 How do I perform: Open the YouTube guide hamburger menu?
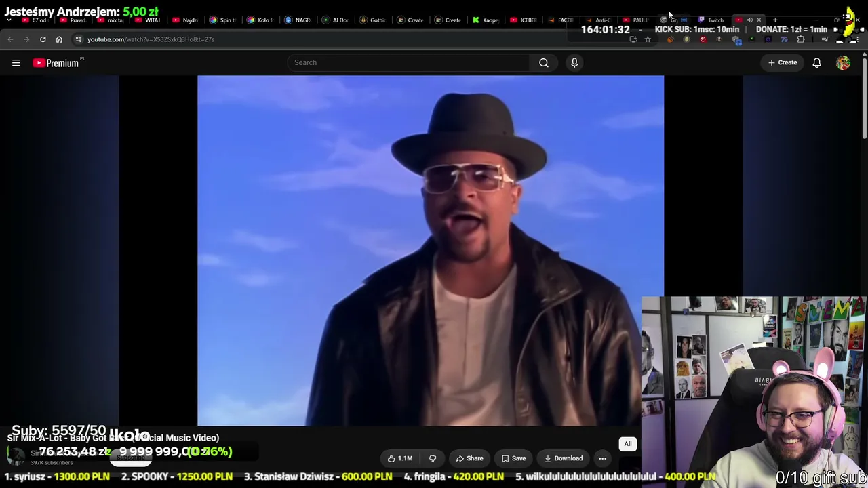coord(16,63)
